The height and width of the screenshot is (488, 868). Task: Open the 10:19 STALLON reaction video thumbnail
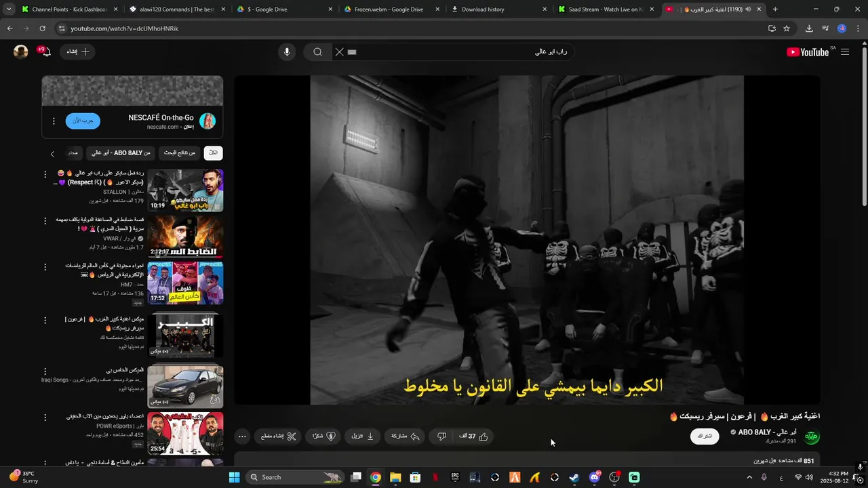click(185, 190)
